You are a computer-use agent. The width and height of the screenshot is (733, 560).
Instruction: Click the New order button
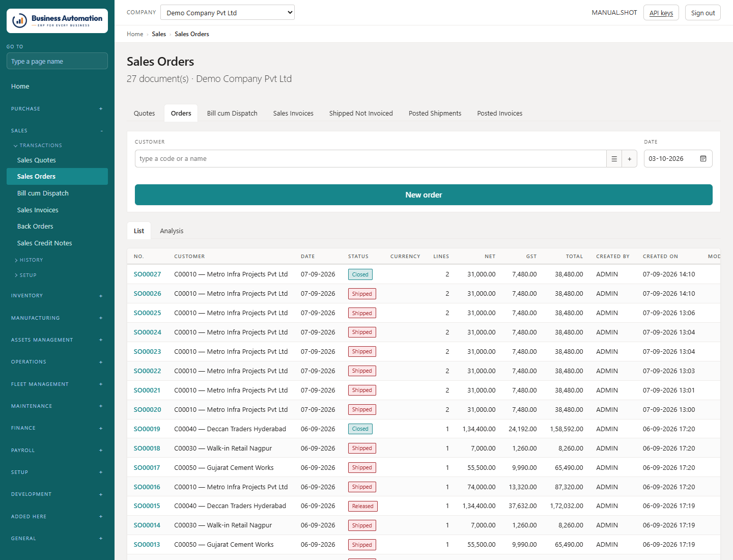click(x=424, y=195)
